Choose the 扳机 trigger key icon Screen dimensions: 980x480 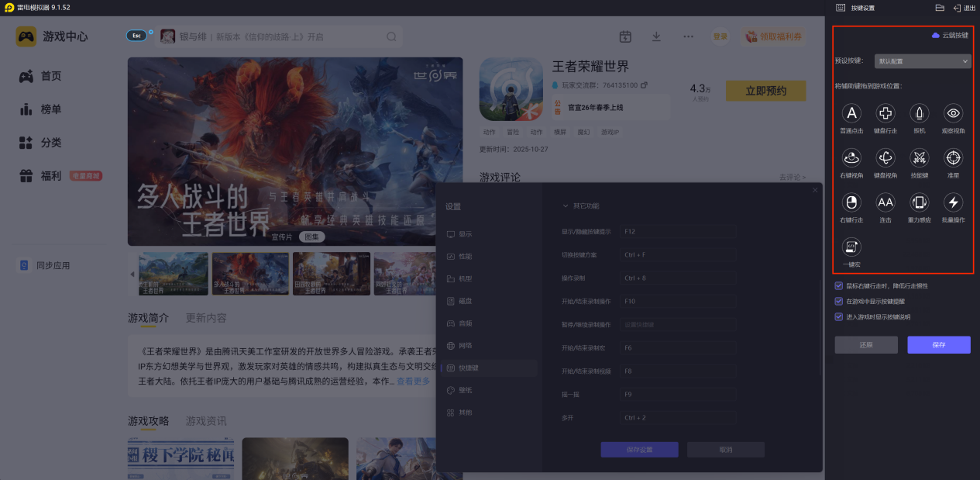919,114
